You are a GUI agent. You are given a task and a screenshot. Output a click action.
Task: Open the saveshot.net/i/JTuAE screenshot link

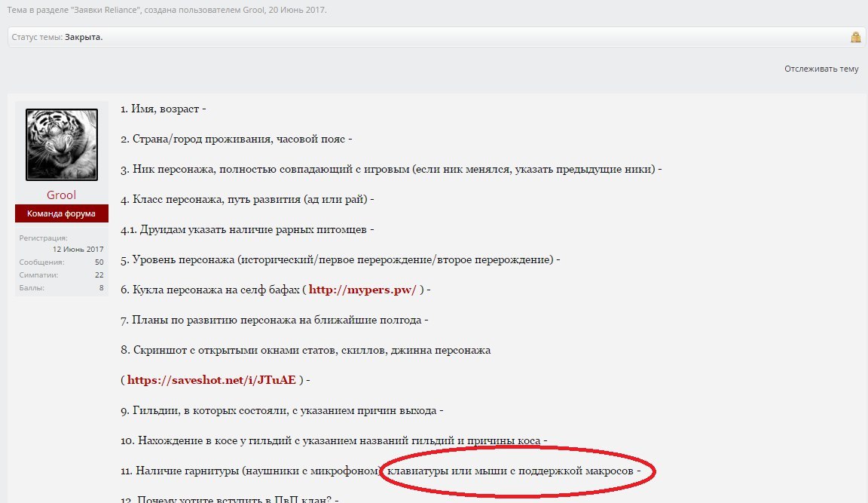pos(211,380)
